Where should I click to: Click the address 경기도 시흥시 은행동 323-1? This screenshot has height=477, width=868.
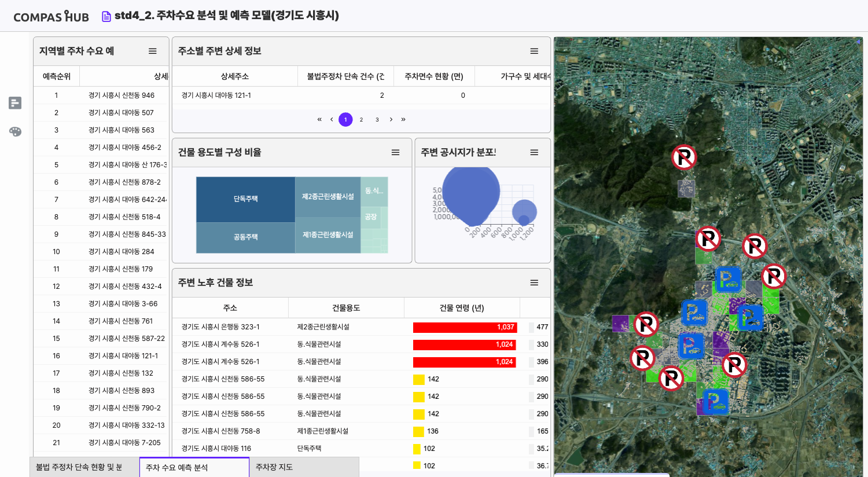coord(220,327)
